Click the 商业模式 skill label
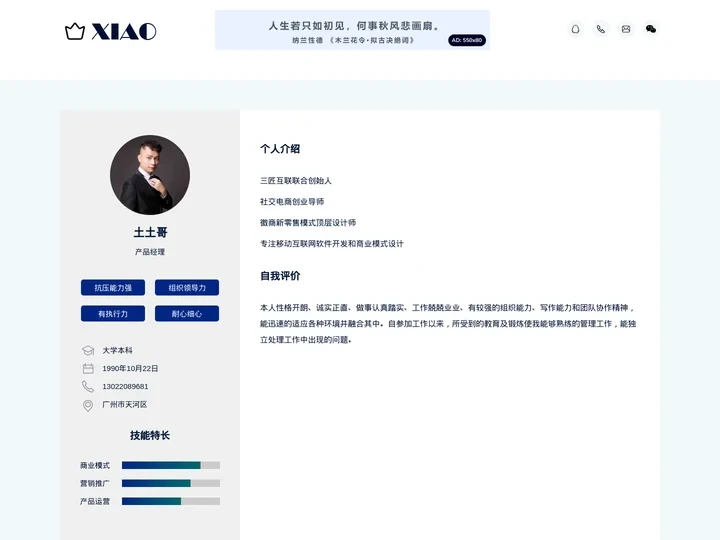 click(x=95, y=465)
